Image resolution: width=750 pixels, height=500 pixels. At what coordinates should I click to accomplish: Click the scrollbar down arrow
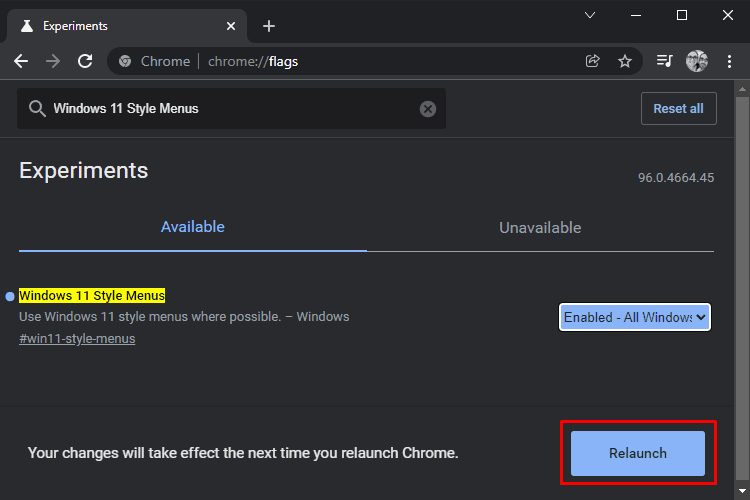click(x=742, y=491)
